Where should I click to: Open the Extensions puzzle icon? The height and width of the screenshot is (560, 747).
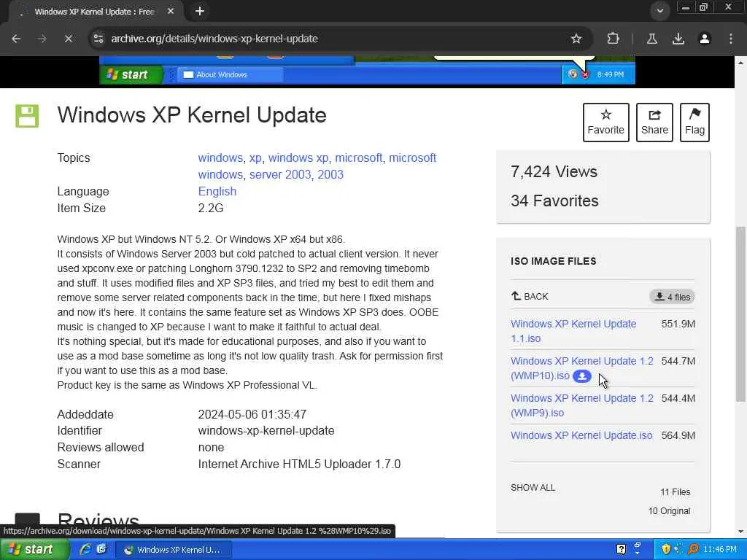tap(613, 39)
